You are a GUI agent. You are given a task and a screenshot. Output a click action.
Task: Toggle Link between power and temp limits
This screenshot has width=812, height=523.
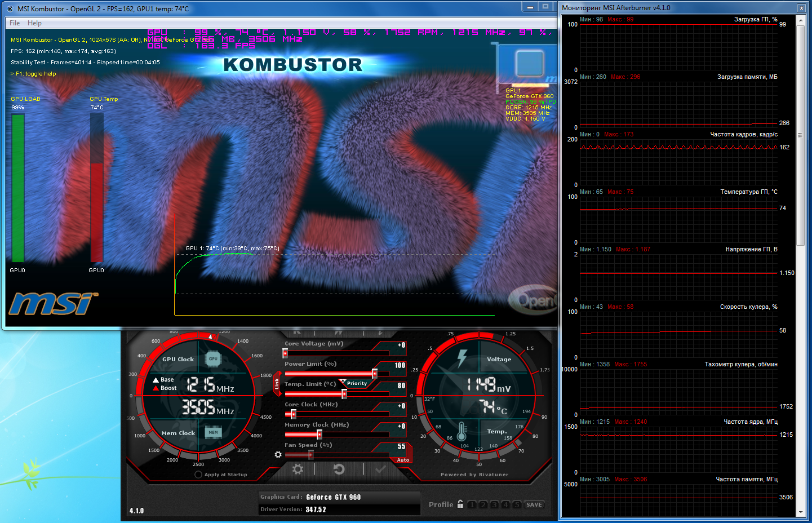pyautogui.click(x=277, y=384)
